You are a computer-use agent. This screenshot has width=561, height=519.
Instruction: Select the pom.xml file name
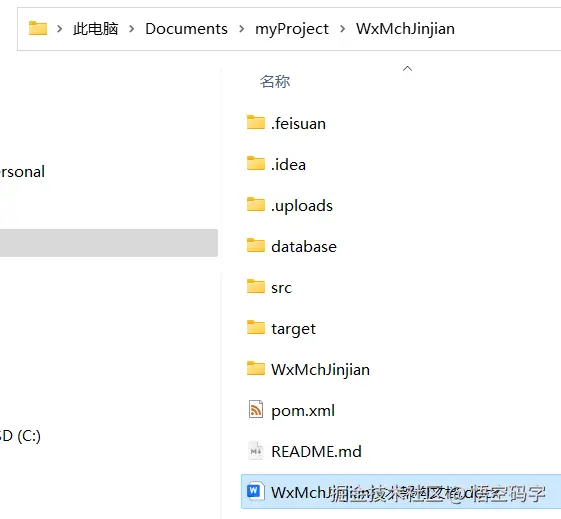point(303,411)
